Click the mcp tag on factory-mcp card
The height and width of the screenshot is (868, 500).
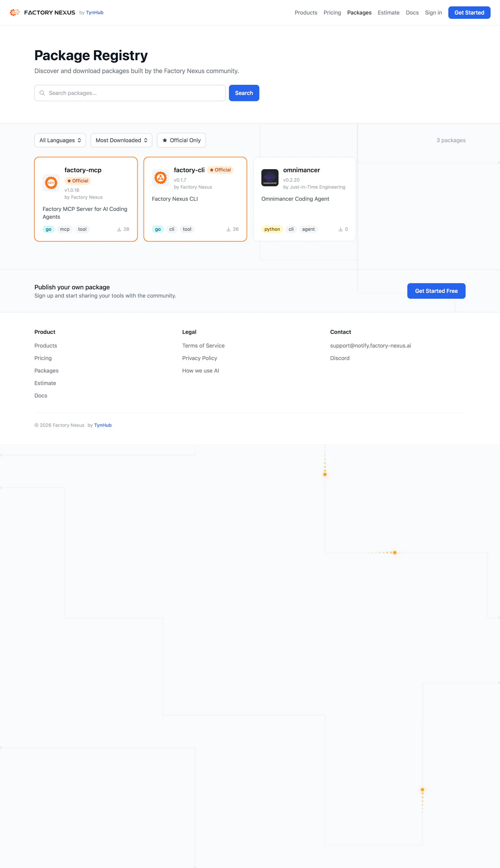[65, 229]
